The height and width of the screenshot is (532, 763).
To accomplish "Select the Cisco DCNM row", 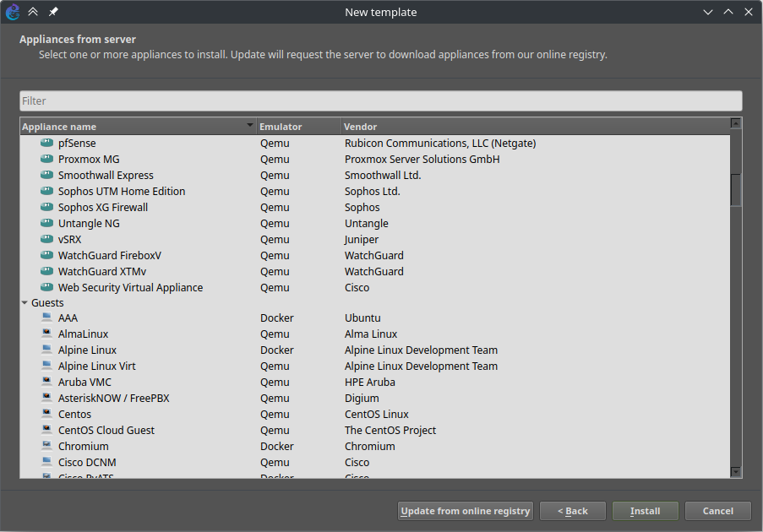I will (x=374, y=462).
